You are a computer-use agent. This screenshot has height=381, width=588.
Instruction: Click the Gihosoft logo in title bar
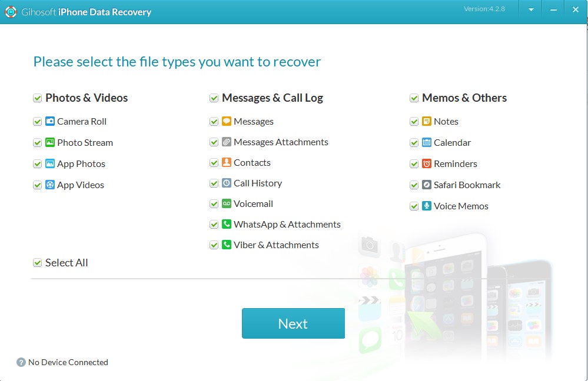11,12
